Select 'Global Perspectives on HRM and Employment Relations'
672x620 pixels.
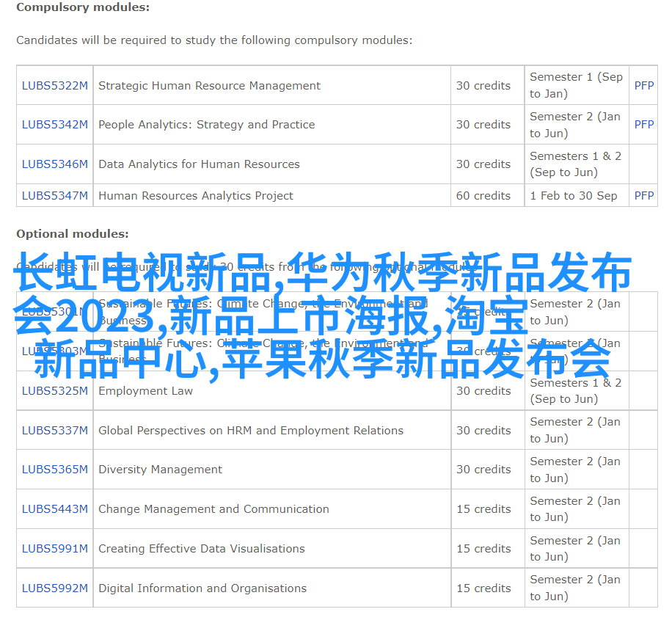click(x=251, y=430)
